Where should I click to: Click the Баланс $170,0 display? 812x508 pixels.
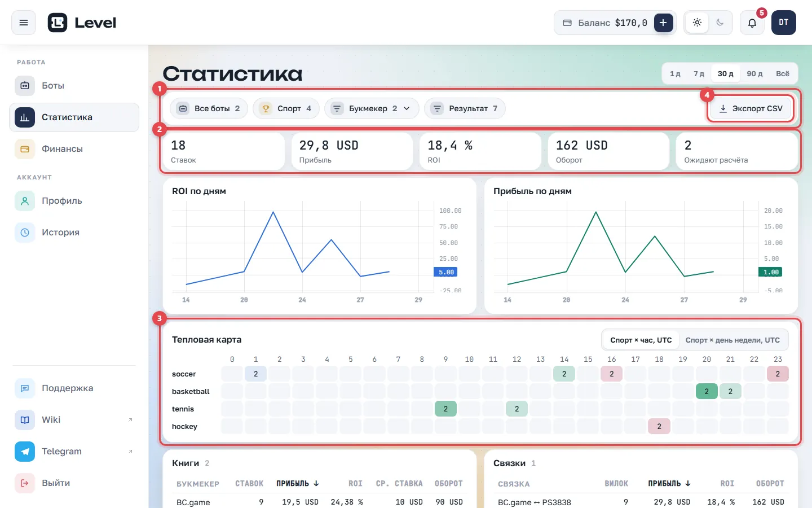click(x=604, y=23)
